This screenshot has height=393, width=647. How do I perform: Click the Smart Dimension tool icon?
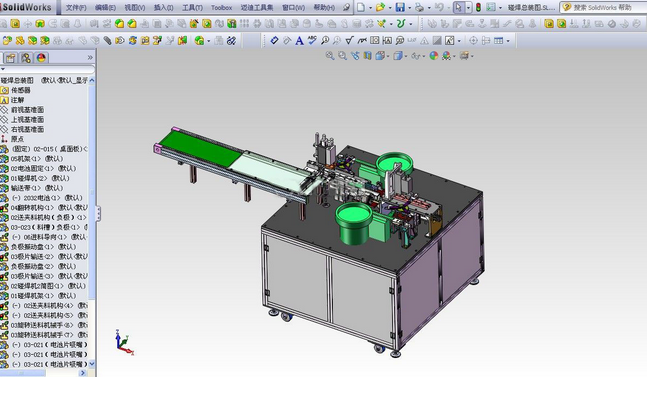[x=274, y=40]
